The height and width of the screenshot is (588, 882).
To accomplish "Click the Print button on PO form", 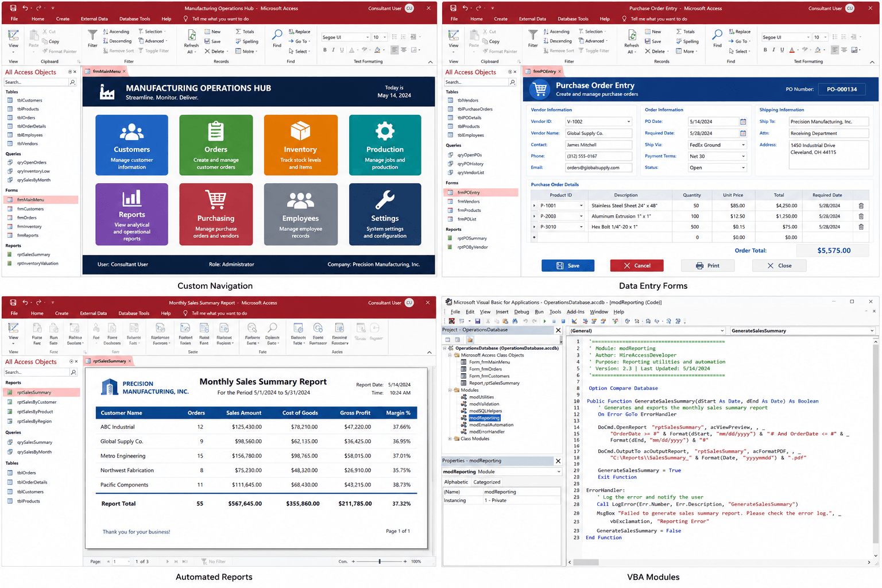I will [707, 266].
